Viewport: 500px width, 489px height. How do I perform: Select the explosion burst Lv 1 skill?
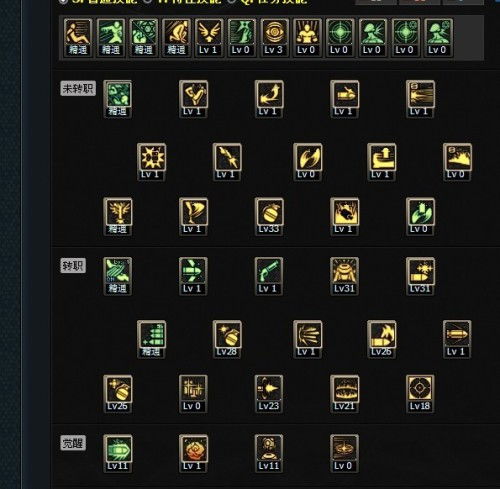tap(152, 162)
